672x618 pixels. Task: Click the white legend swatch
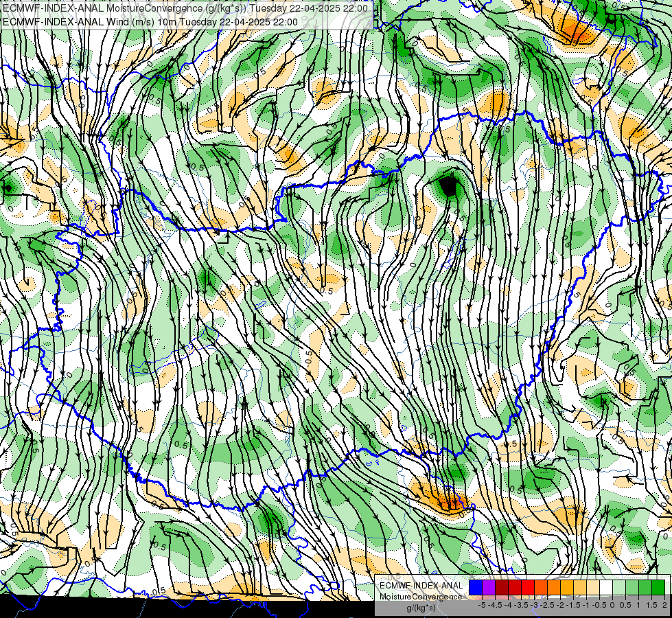click(606, 587)
